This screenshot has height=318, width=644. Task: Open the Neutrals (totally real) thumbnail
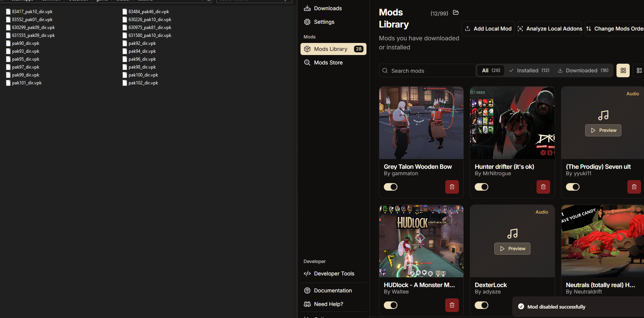tap(603, 241)
